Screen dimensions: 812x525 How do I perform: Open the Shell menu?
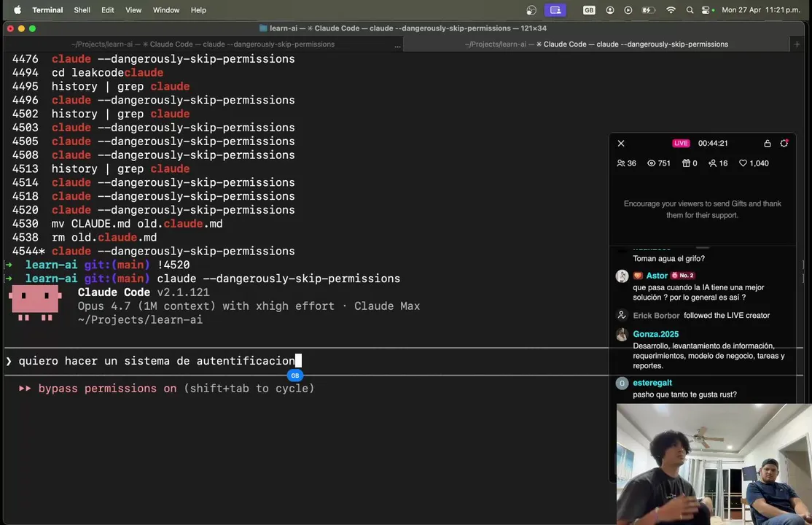(82, 10)
